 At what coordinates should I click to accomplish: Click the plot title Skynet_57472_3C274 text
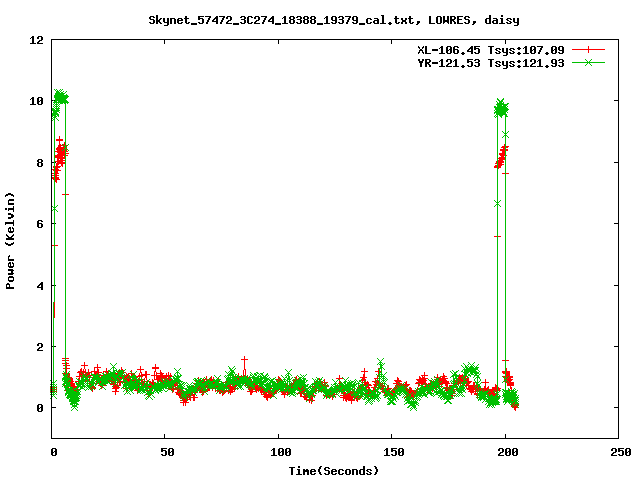pyautogui.click(x=333, y=20)
